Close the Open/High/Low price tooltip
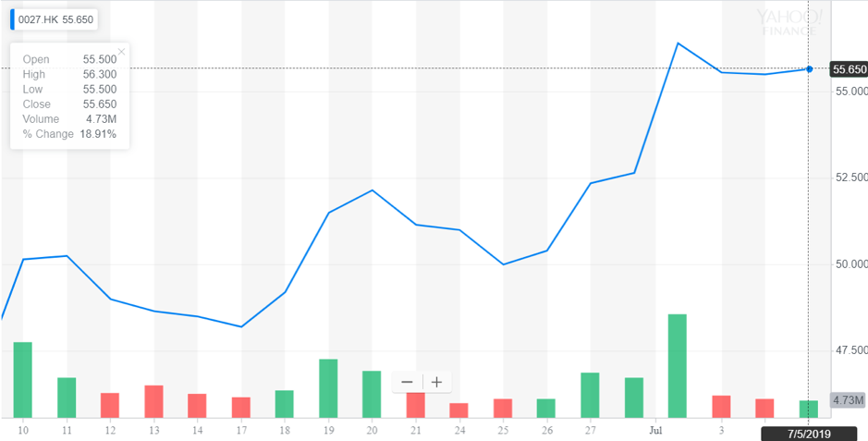Viewport: 868px width, 441px height. pyautogui.click(x=121, y=51)
